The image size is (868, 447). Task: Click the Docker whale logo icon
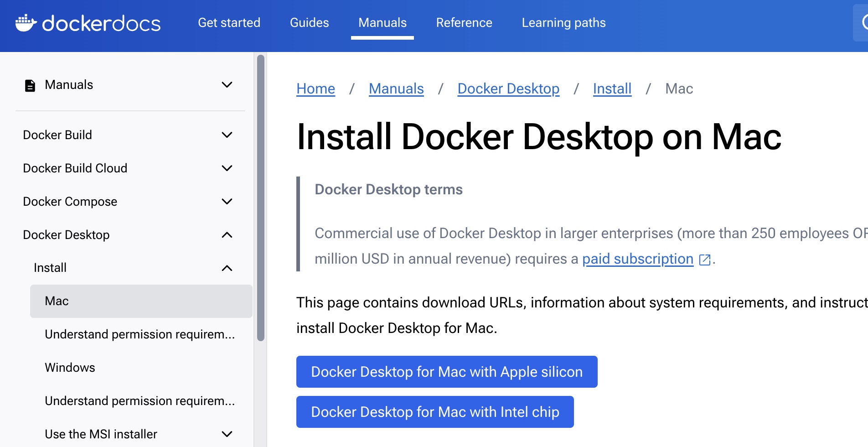pyautogui.click(x=26, y=23)
